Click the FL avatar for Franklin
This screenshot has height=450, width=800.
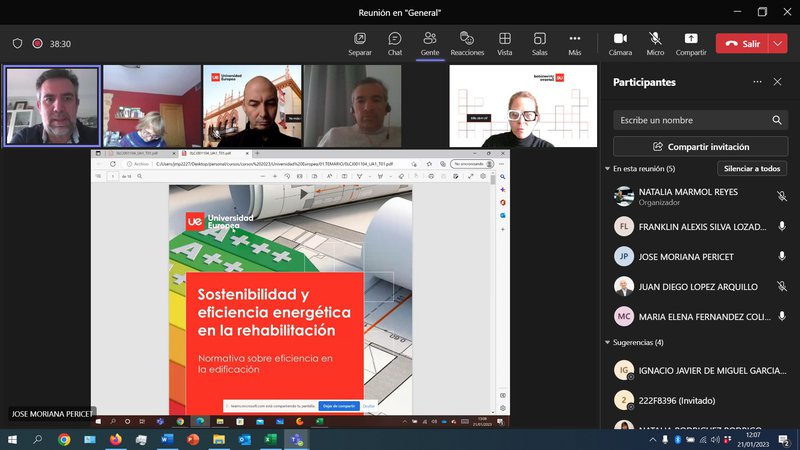click(623, 226)
